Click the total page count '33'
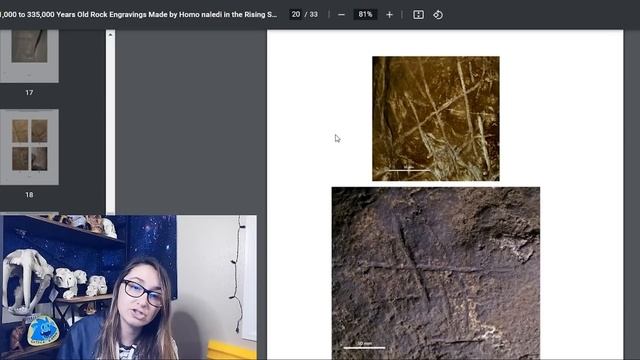 pyautogui.click(x=313, y=14)
